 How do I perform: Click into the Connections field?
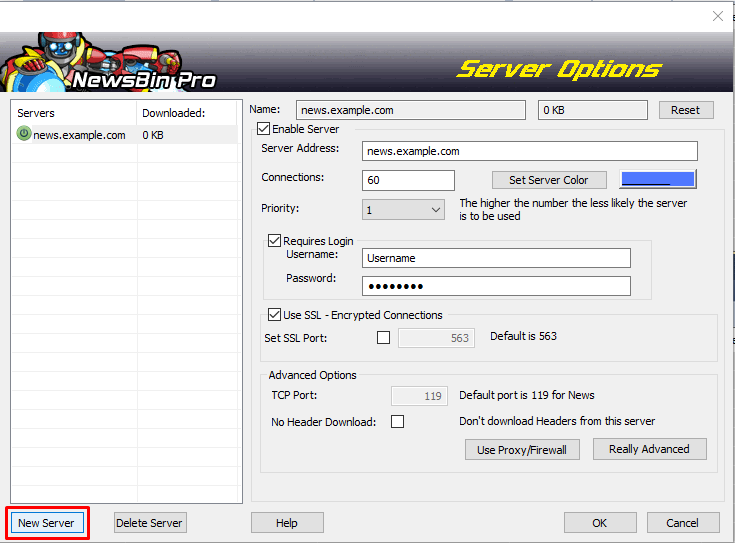coord(408,180)
